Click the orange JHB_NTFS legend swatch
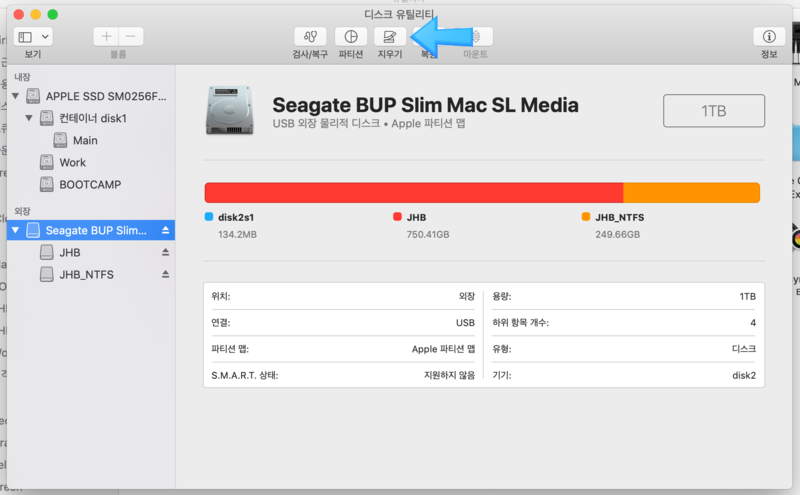 click(x=586, y=216)
